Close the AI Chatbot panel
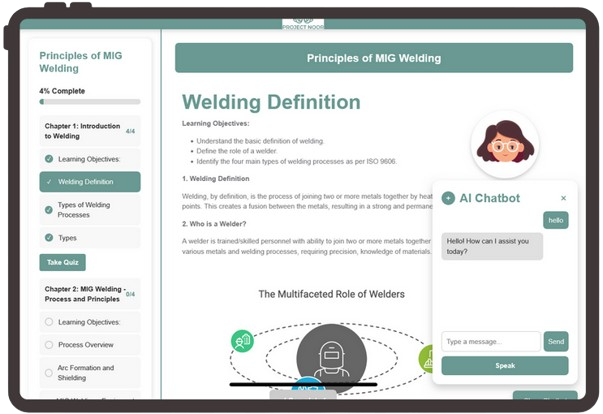This screenshot has width=603, height=414. (x=563, y=198)
